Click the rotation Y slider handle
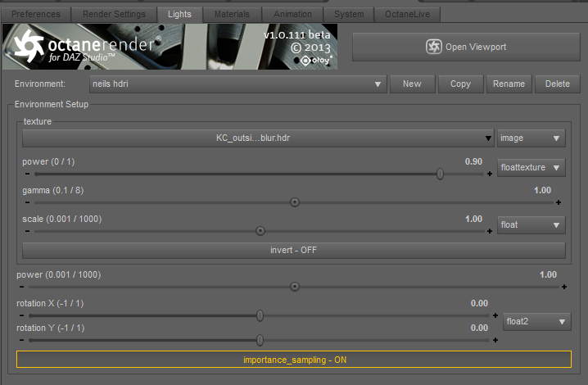This screenshot has width=588, height=385. click(x=260, y=340)
